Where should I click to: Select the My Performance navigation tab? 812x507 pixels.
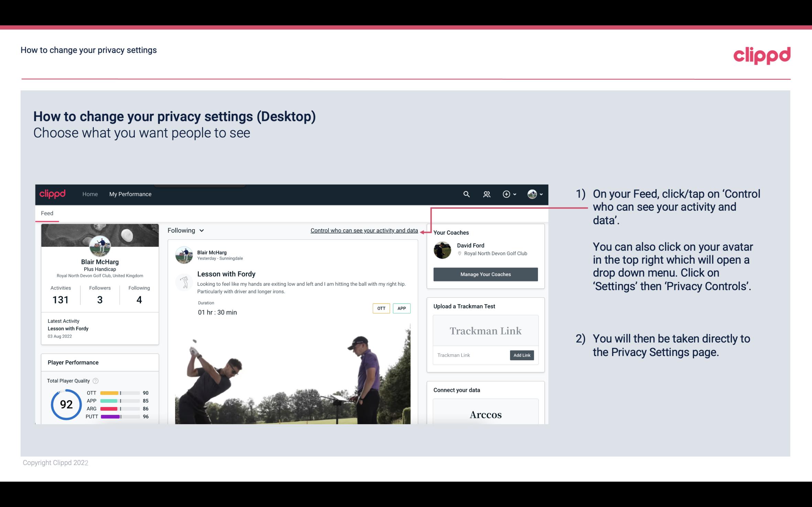(x=130, y=193)
